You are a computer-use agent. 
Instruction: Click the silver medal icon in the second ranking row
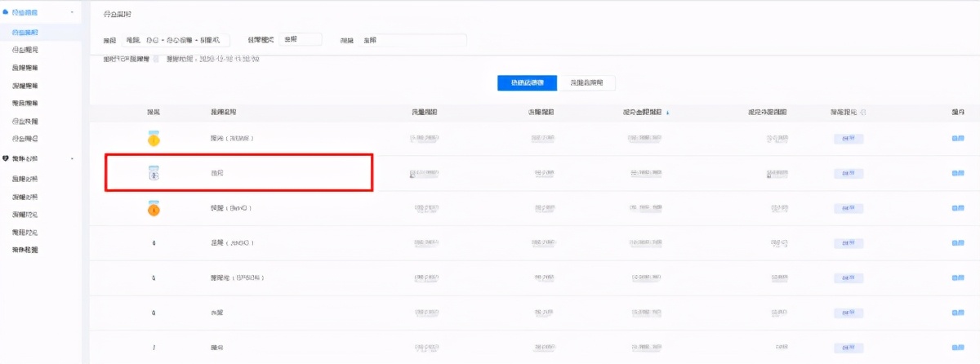tap(154, 173)
